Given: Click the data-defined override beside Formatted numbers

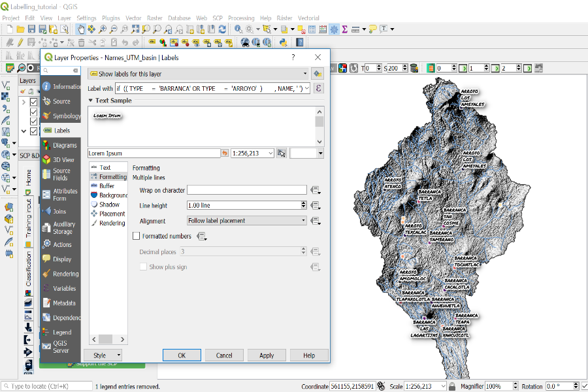Looking at the screenshot, I should coord(202,237).
